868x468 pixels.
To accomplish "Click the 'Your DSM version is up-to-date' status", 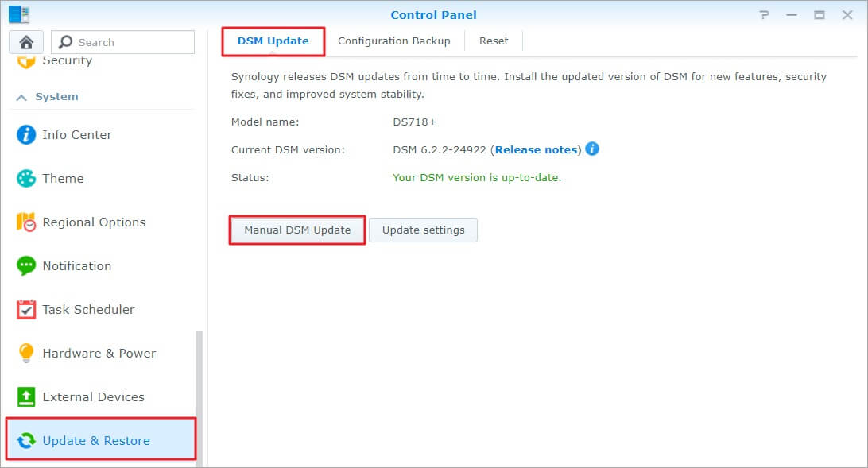I will coord(477,177).
